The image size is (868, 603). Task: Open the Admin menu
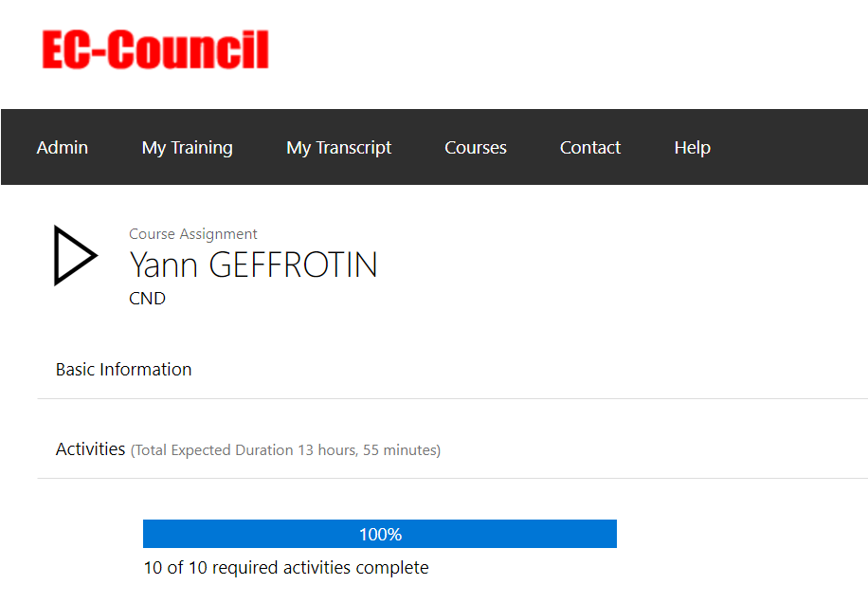[x=62, y=147]
